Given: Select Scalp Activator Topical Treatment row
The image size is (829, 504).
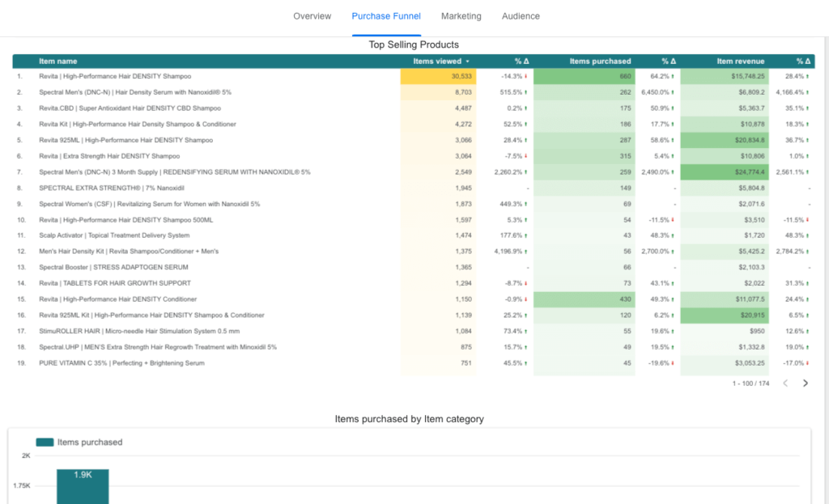Looking at the screenshot, I should coord(414,235).
